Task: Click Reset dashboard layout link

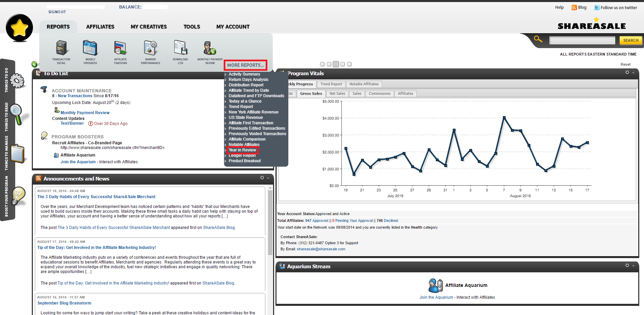Action: point(625,64)
